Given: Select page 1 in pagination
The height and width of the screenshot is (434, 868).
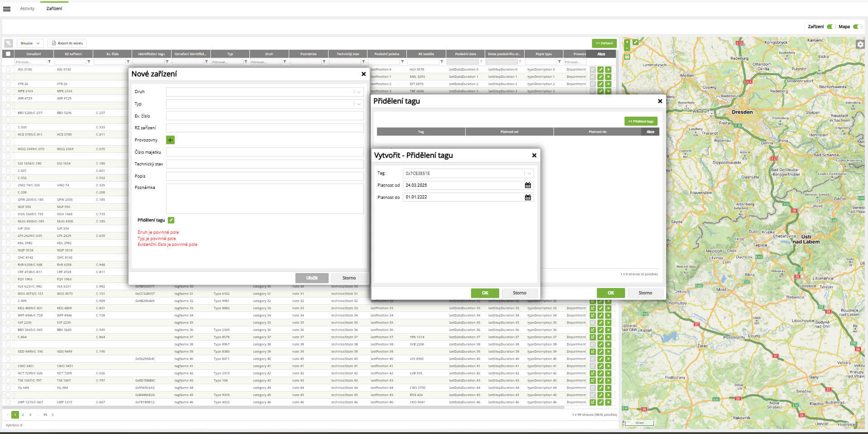Looking at the screenshot, I should tap(15, 415).
